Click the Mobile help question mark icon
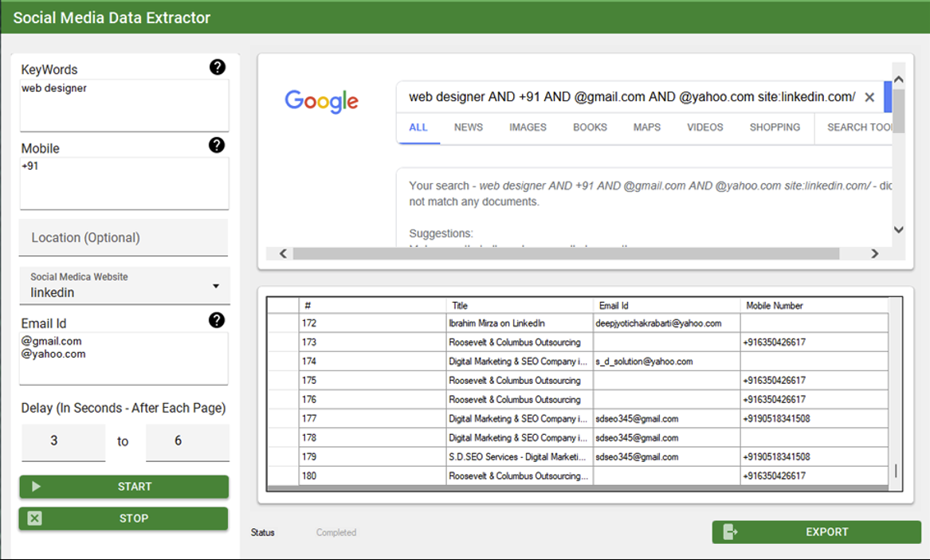The height and width of the screenshot is (560, 930). (x=217, y=145)
